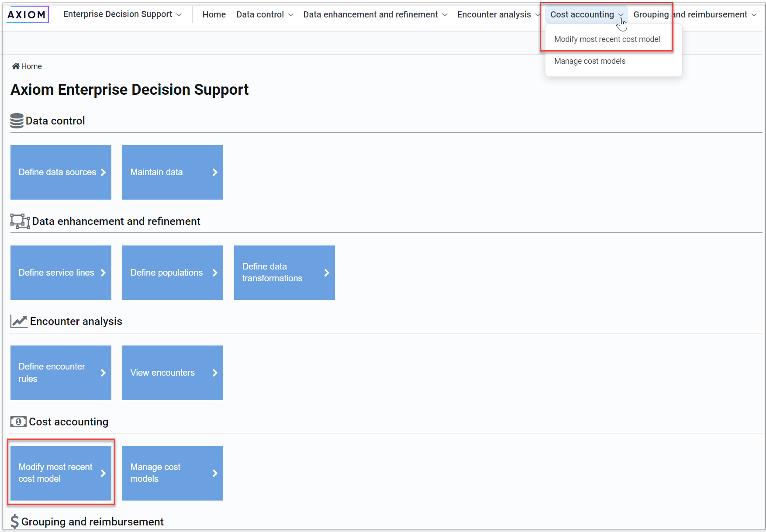Open the Define populations tile

click(173, 273)
